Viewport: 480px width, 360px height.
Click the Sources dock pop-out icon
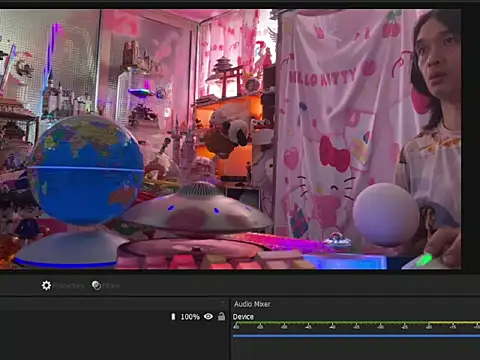222,303
